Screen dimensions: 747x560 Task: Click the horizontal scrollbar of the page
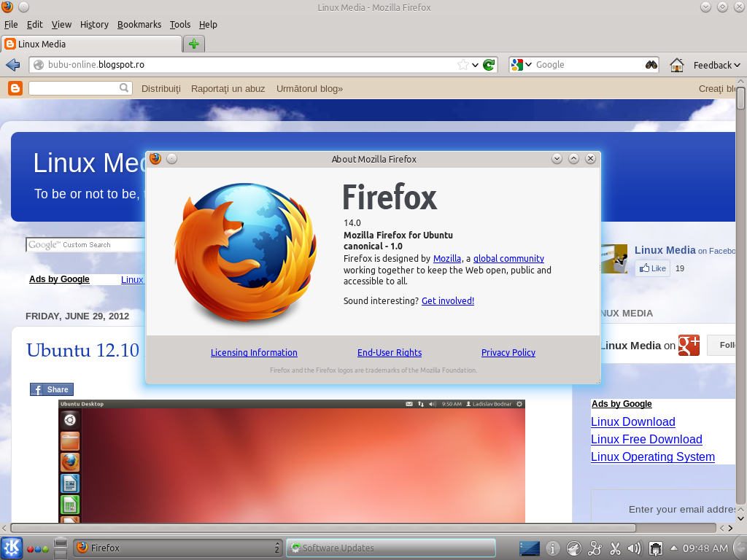(x=323, y=528)
